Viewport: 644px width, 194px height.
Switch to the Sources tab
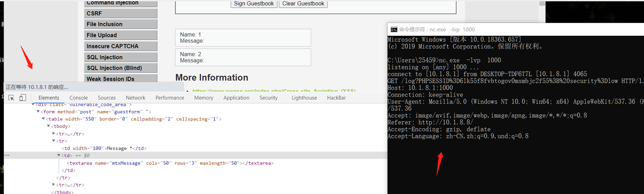pos(106,98)
